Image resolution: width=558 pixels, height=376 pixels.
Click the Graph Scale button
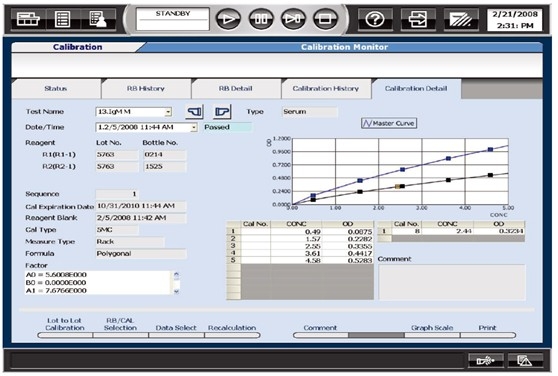pyautogui.click(x=432, y=331)
